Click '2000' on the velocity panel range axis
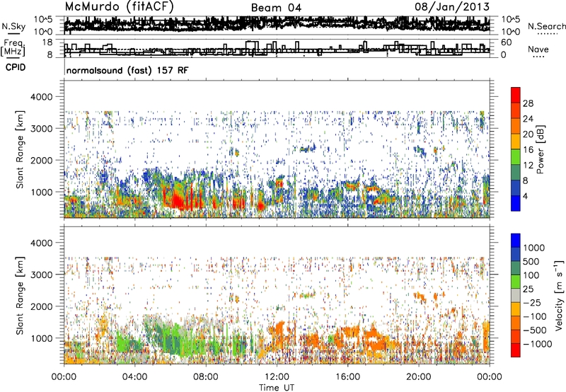The image size is (566, 392). coord(42,306)
